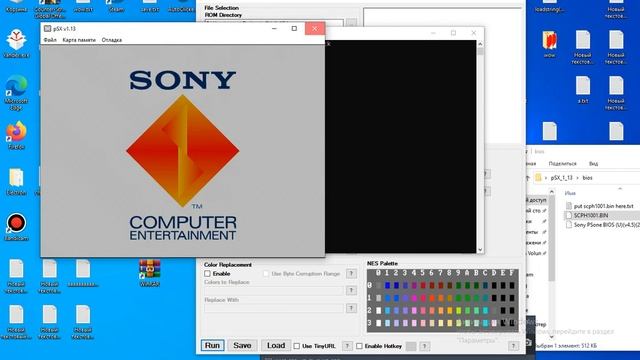Open help button beside Use TinyURL
640x360 pixels.
tap(347, 346)
